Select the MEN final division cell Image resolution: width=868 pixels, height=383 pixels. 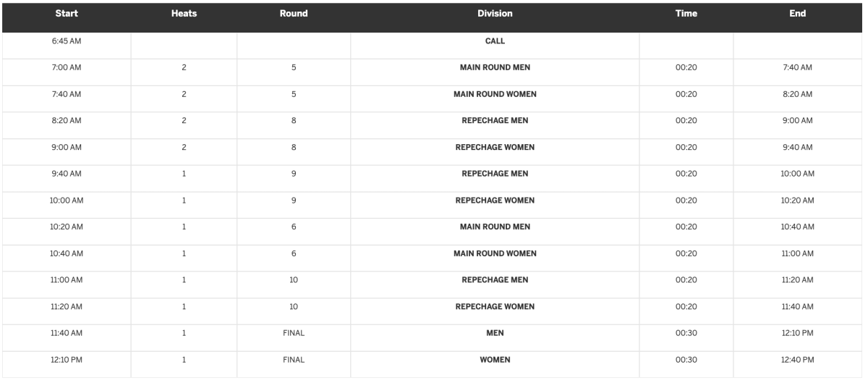pos(495,333)
